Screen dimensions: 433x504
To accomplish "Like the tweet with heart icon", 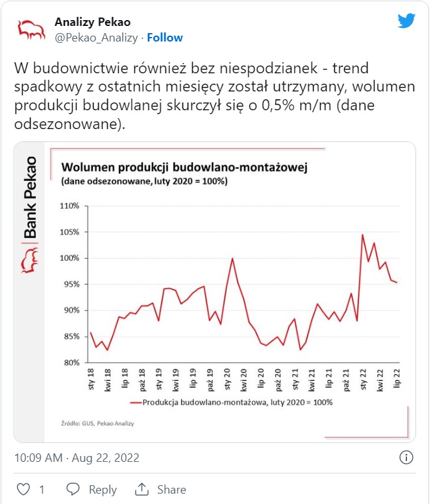I will 23,489.
